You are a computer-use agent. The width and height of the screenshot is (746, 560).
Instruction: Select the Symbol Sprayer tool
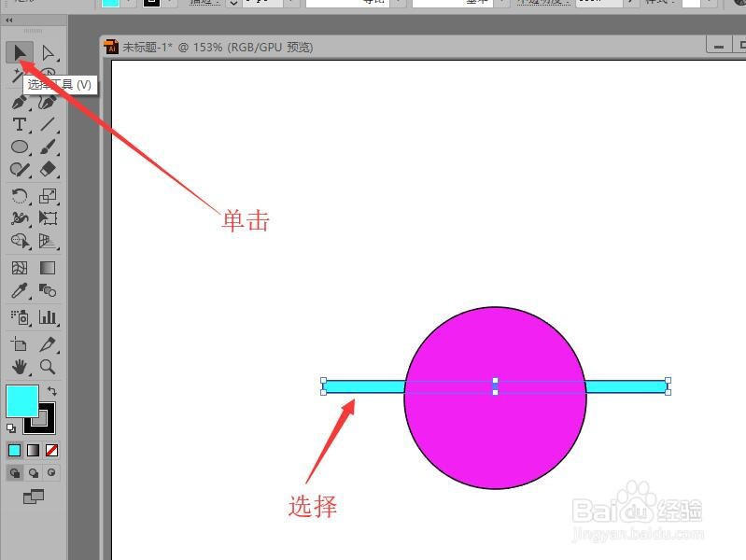[x=20, y=317]
